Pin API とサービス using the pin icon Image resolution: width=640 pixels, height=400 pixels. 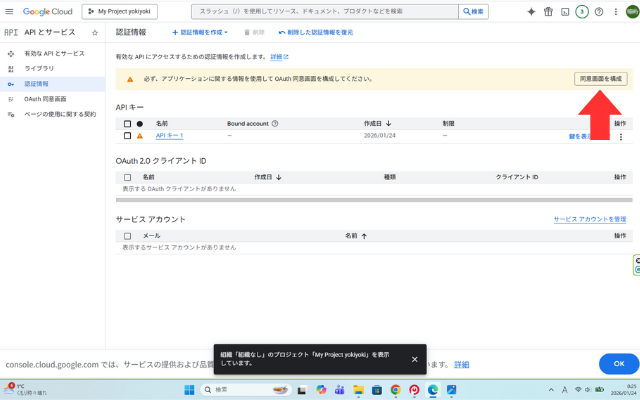[94, 33]
